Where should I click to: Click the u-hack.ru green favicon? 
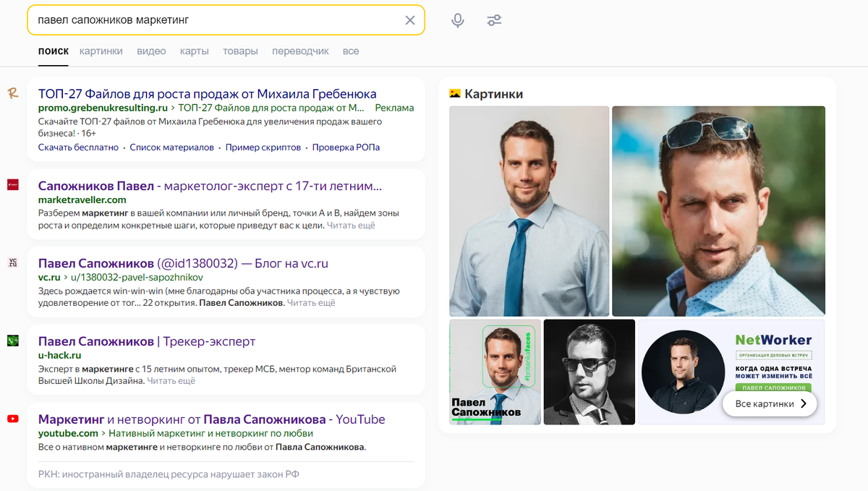coord(12,341)
